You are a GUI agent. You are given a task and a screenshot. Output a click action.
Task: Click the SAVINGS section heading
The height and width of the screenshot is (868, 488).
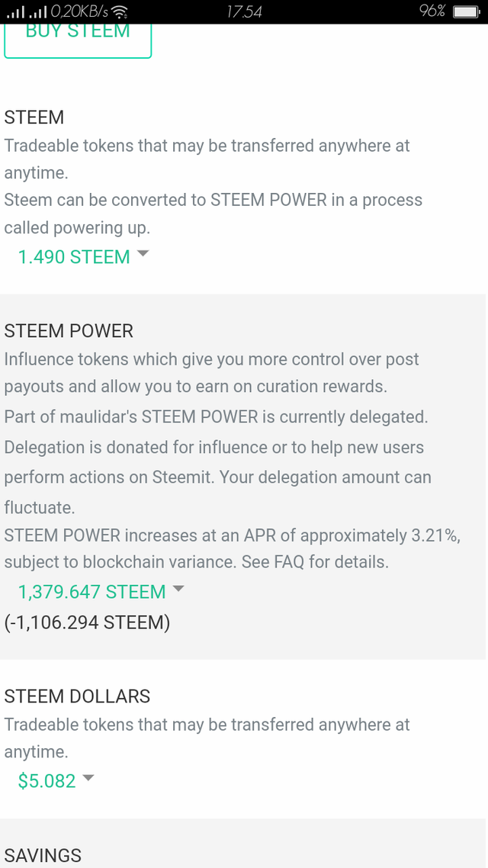point(42,856)
